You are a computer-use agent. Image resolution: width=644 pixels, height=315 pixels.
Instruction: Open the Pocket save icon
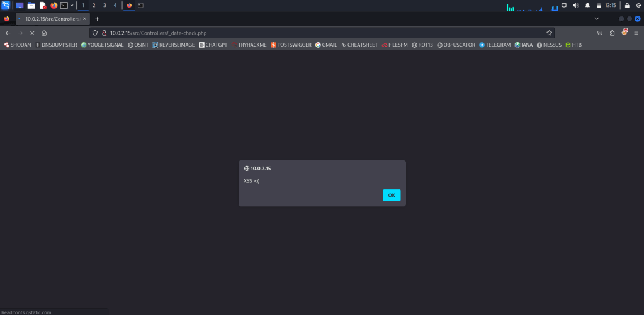coord(600,33)
